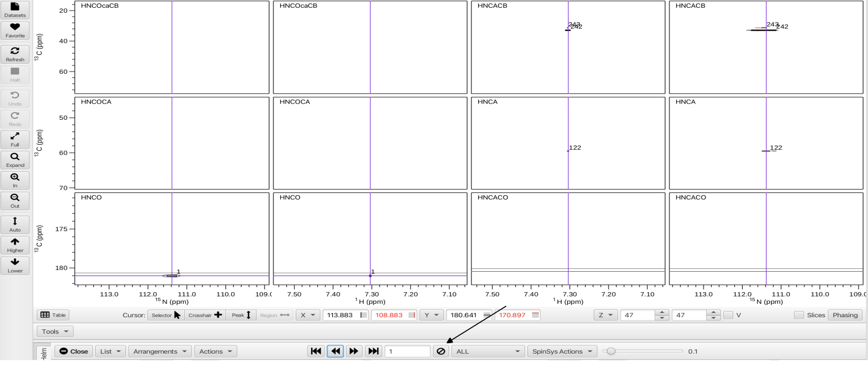Adjust the 0.1 value slider
The width and height of the screenshot is (868, 392).
611,352
